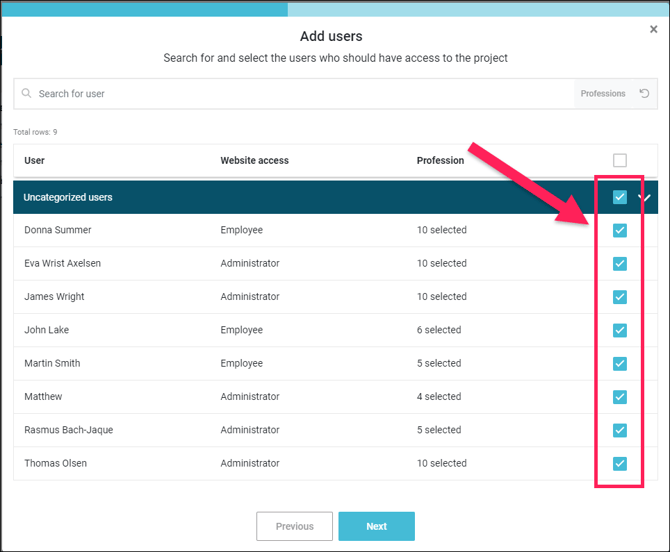Reset the Professions filter with the undo icon
Screen dimensions: 670x552
(x=644, y=94)
